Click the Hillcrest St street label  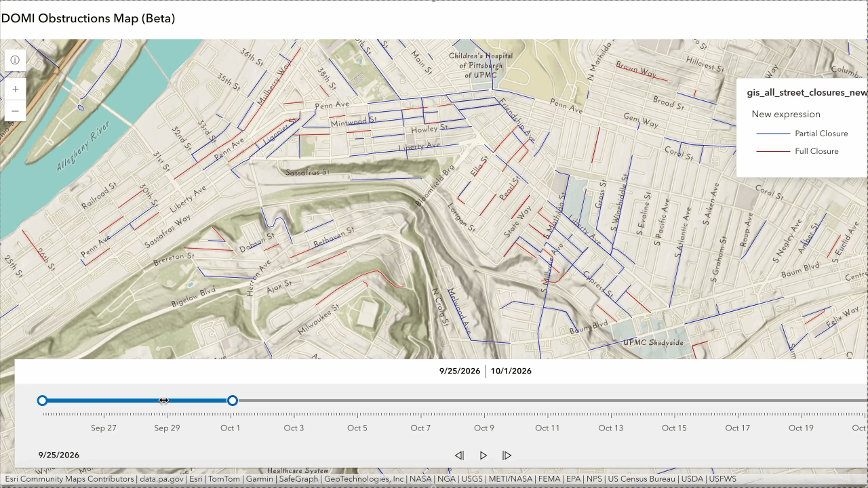[705, 63]
